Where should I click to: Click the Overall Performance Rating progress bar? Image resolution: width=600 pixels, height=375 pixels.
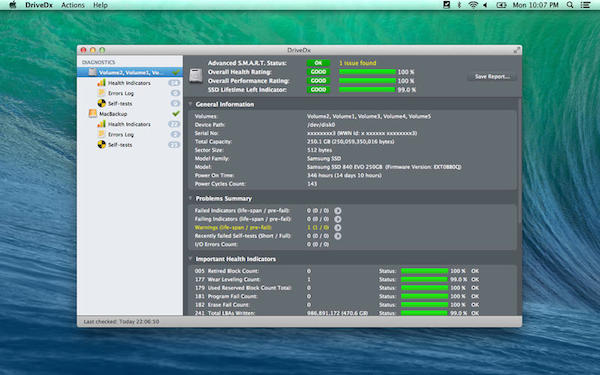click(367, 81)
